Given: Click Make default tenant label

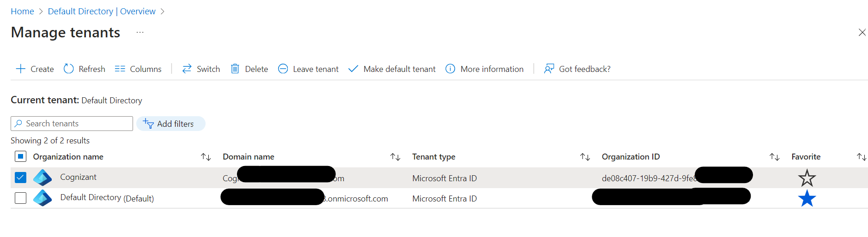Looking at the screenshot, I should pos(400,69).
